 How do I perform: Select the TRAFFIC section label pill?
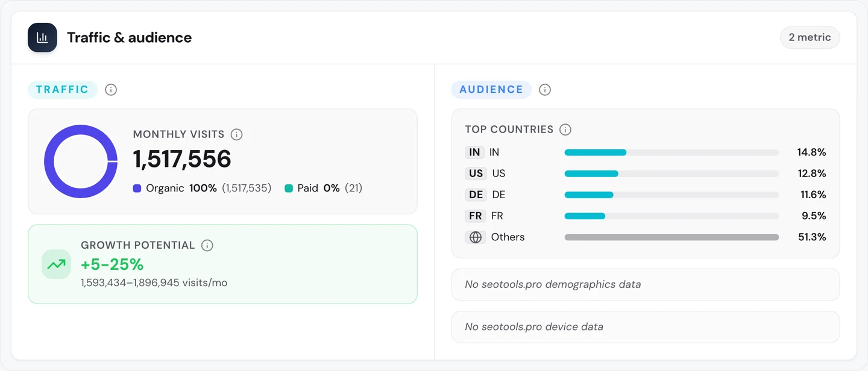[63, 90]
